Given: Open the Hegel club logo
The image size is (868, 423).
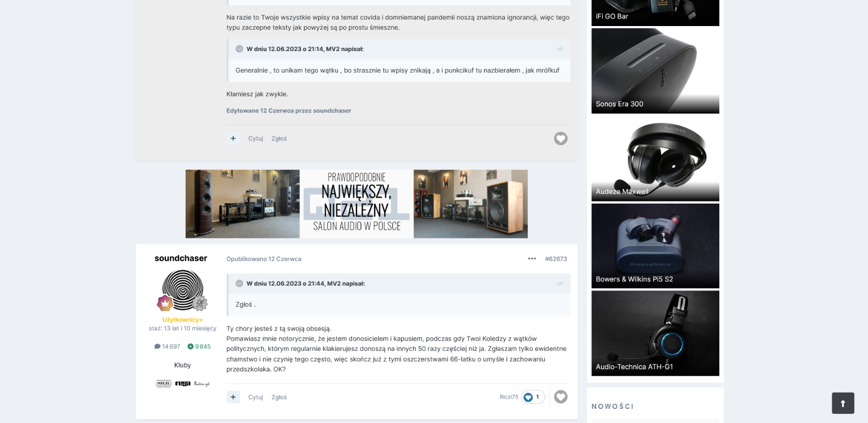Looking at the screenshot, I should pos(164,383).
